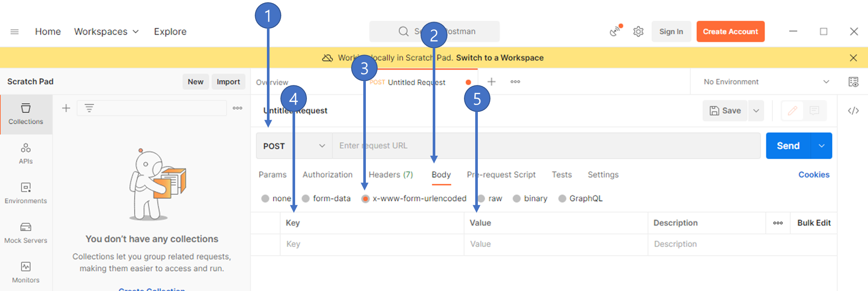868x291 pixels.
Task: Open APIs in the sidebar
Action: (x=26, y=154)
